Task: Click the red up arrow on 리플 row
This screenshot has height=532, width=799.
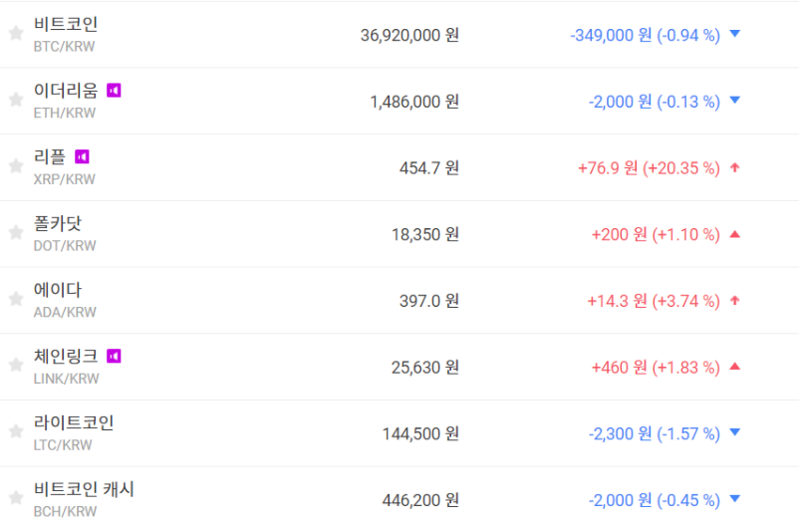Action: point(735,167)
